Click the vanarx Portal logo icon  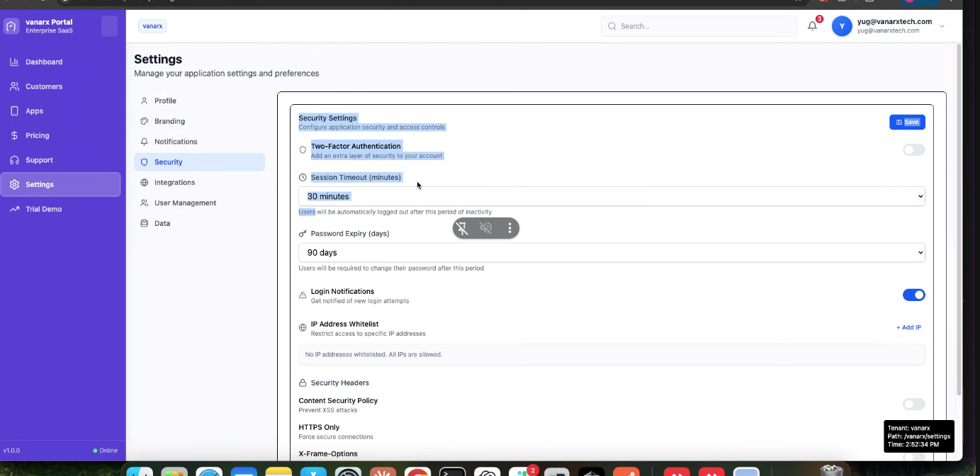(11, 27)
